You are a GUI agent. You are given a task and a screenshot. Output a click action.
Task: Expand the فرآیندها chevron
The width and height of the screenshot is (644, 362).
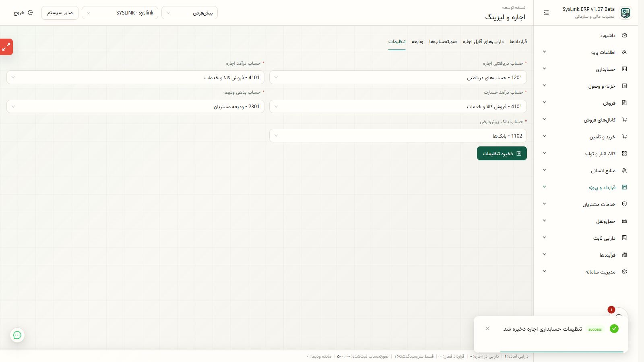point(544,255)
